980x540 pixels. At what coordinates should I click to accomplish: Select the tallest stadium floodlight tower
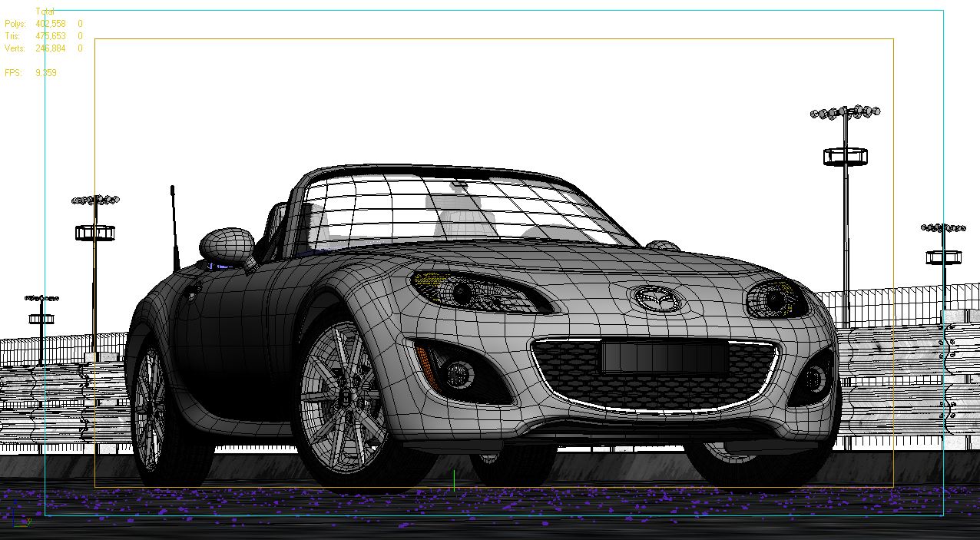pos(845,217)
